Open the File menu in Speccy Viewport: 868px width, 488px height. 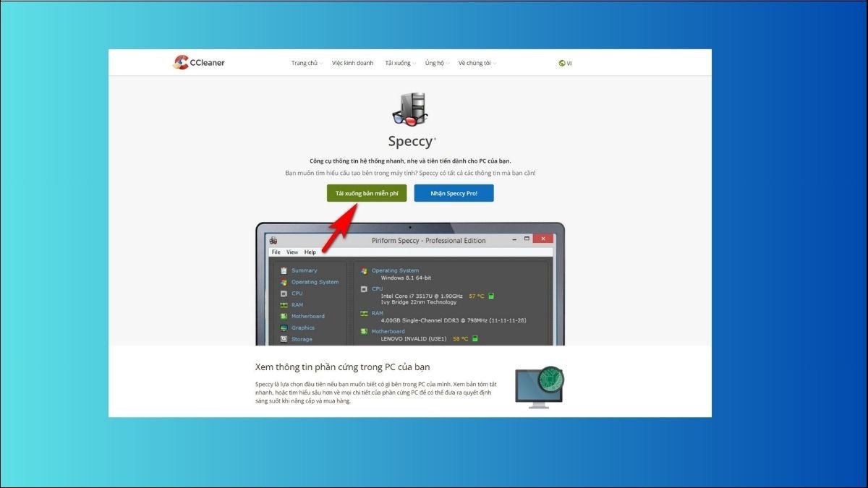tap(276, 251)
